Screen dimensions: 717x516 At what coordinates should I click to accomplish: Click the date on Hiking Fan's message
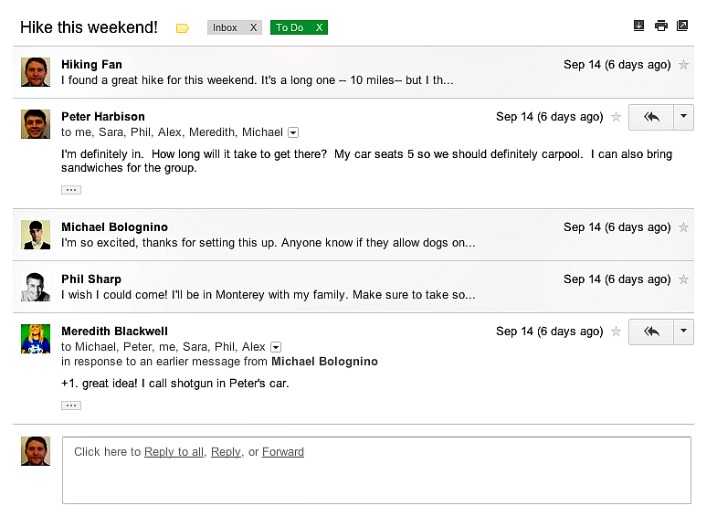617,65
